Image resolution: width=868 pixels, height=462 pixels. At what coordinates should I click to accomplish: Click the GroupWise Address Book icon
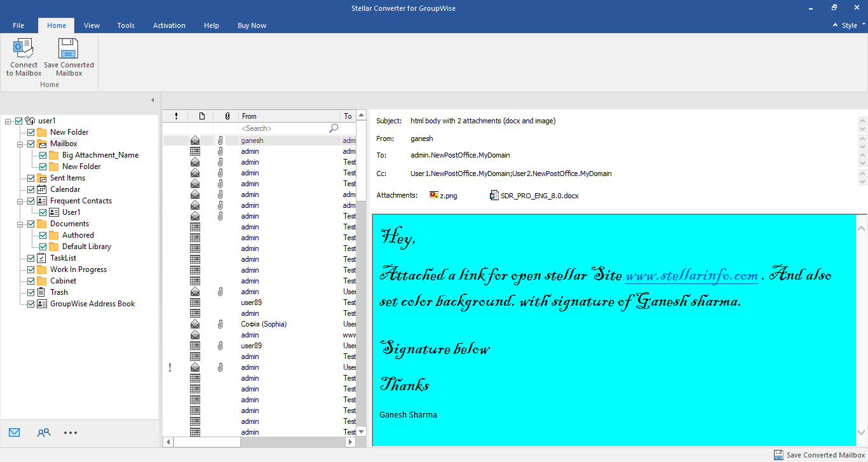[42, 304]
